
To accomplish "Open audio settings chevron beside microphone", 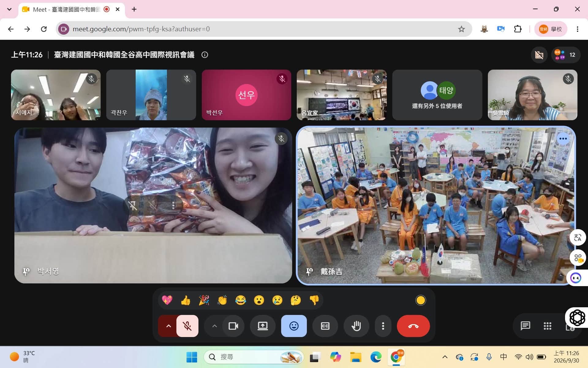I will click(168, 326).
